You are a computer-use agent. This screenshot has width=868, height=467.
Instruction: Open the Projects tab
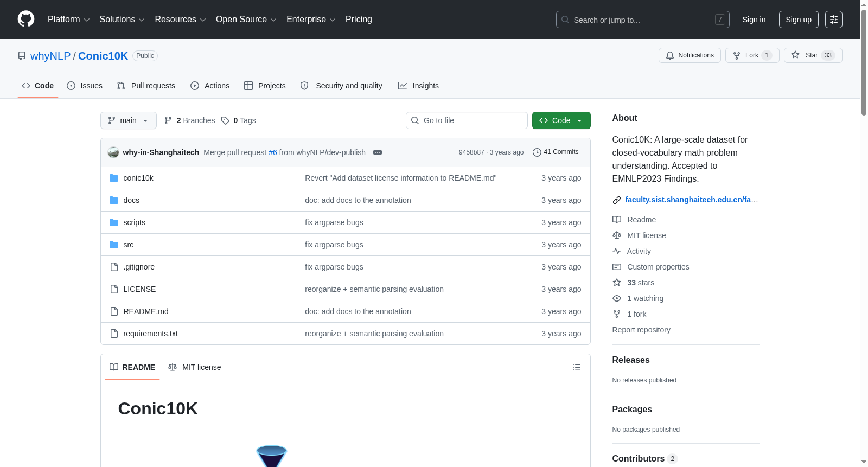(x=265, y=86)
